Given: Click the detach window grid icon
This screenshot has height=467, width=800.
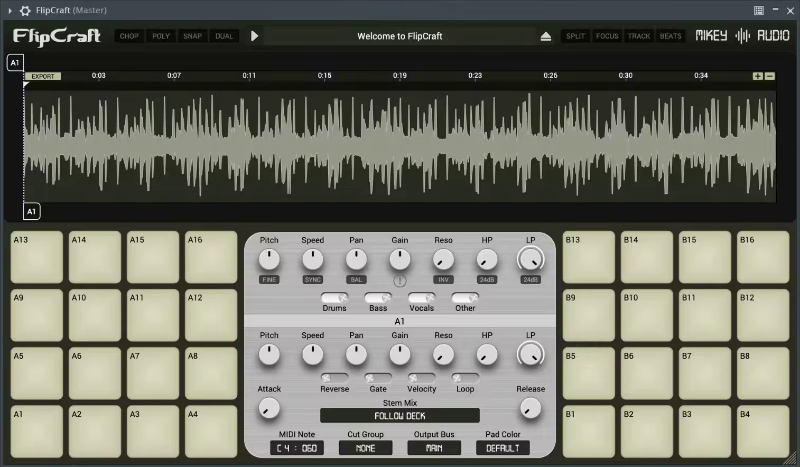Looking at the screenshot, I should click(x=759, y=10).
